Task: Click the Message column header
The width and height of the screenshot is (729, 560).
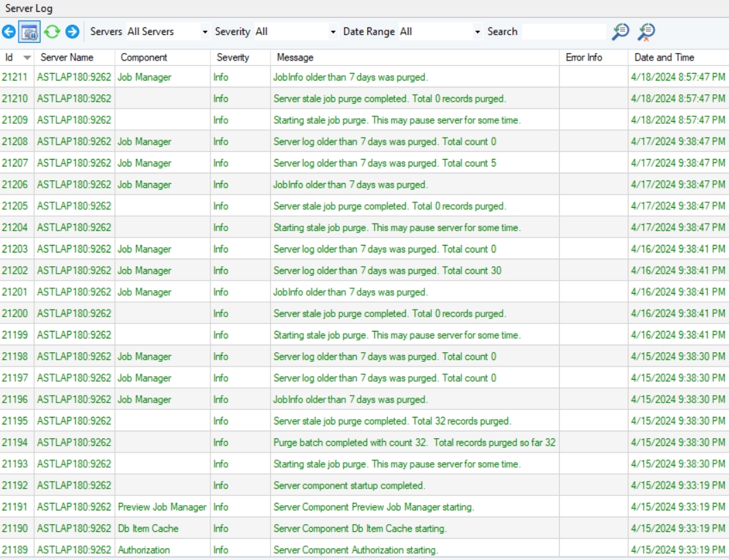Action: (x=294, y=57)
